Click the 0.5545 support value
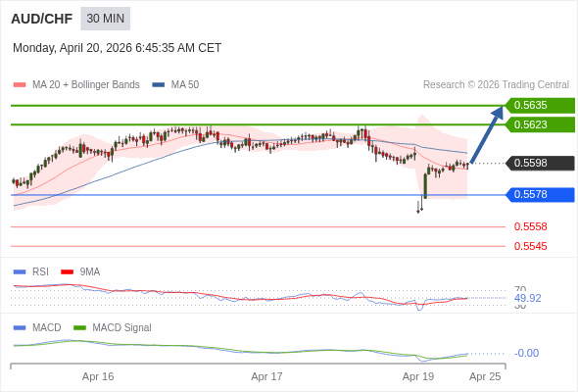The image size is (578, 392). (530, 246)
